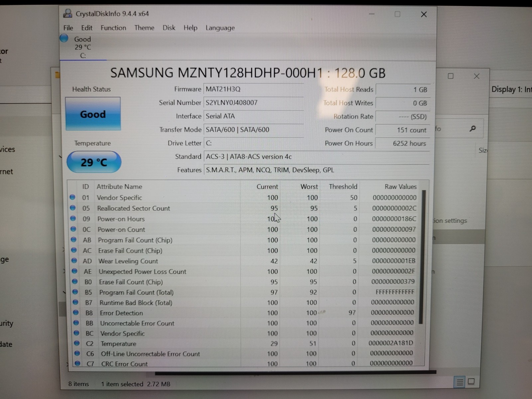Switch Explorer to details view icon in status bar
Screen dimensions: 532x399
(460, 382)
